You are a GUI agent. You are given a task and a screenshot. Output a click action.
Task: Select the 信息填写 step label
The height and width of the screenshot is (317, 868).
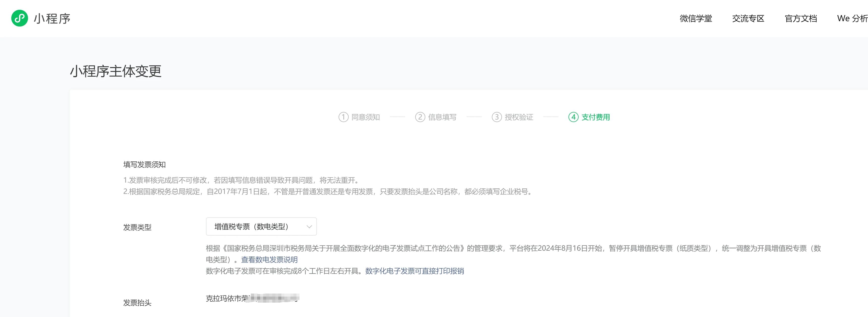click(442, 117)
